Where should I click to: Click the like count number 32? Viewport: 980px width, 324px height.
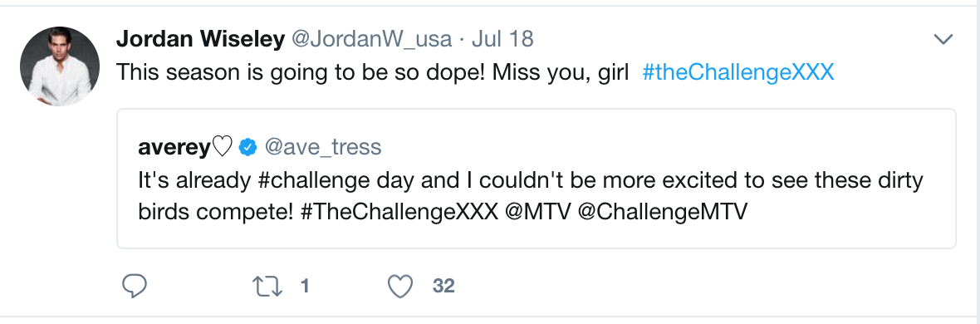[443, 287]
